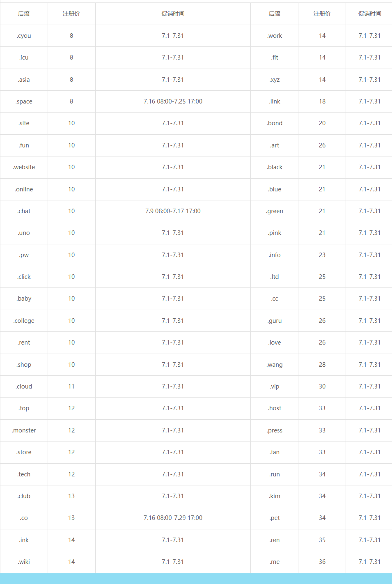This screenshot has width=392, height=584.
Task: Select the .space domain suffix cell
Action: [x=24, y=101]
